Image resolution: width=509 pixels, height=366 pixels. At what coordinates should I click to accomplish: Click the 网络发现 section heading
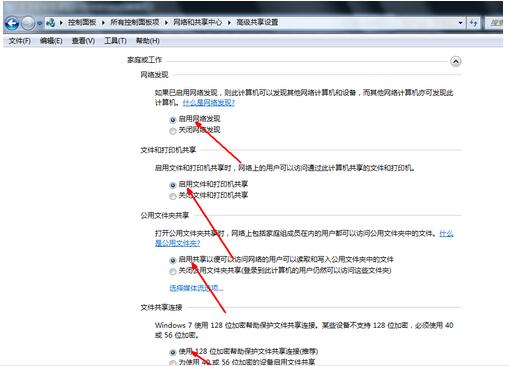coord(154,75)
